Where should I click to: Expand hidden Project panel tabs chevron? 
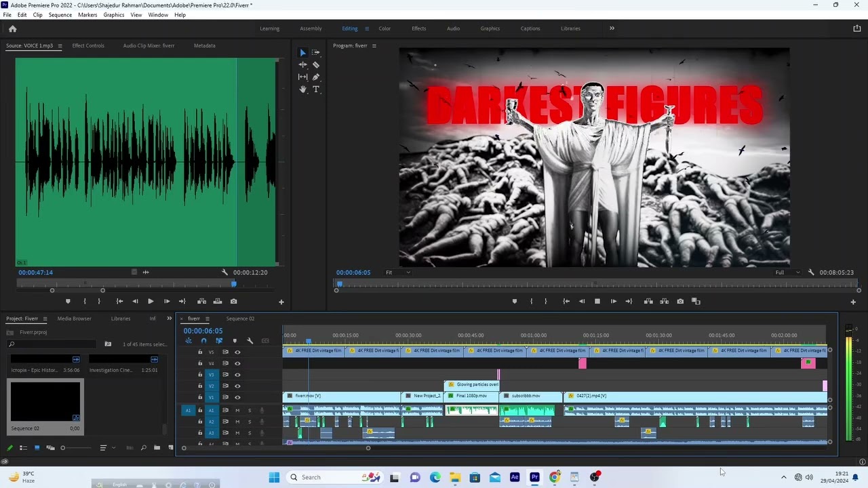tap(170, 319)
